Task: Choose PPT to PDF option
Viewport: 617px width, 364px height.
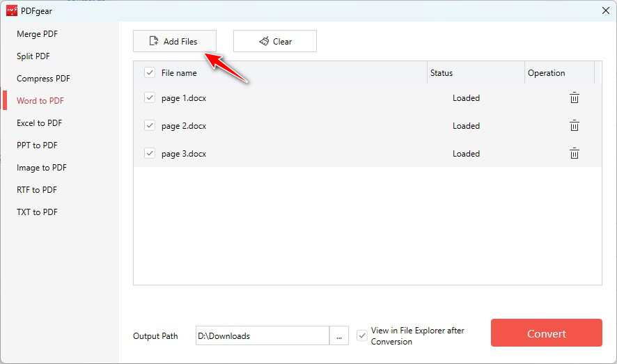Action: pos(37,145)
